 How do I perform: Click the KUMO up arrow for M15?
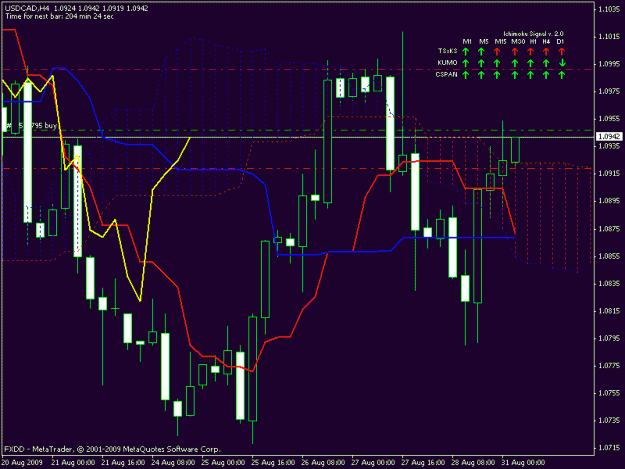pyautogui.click(x=497, y=63)
